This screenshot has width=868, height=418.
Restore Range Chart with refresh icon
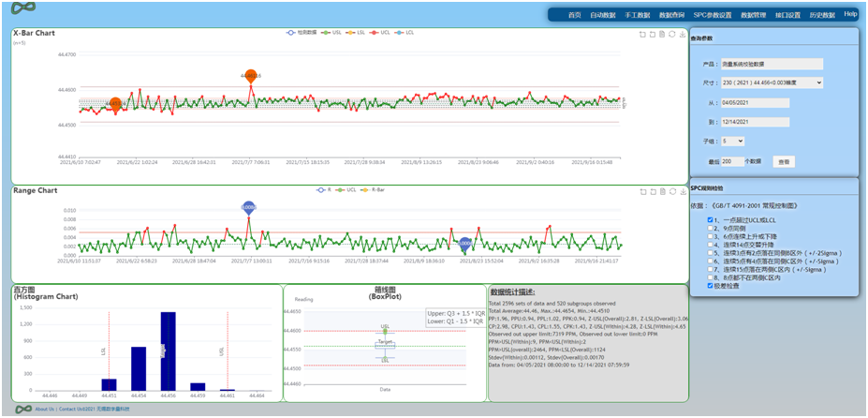672,192
